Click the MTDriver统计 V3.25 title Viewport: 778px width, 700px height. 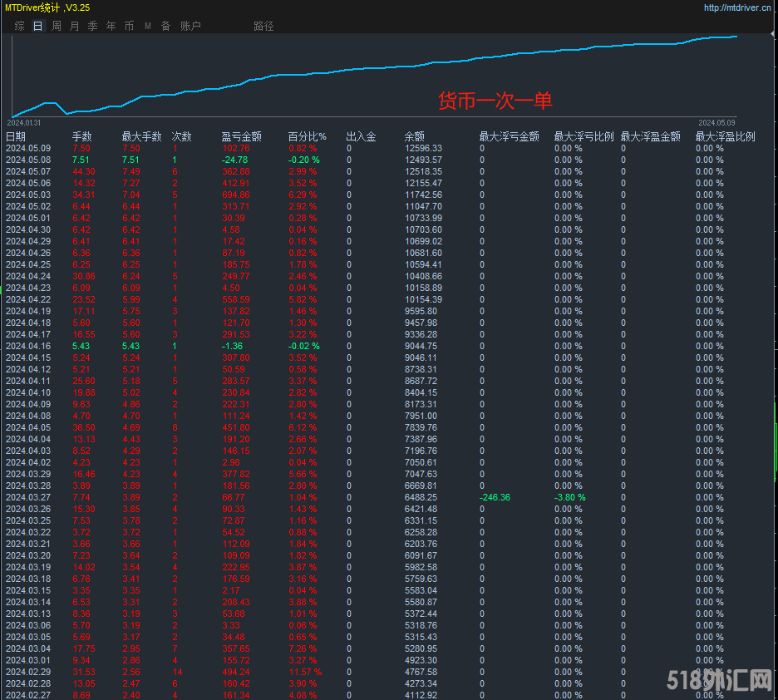pos(47,8)
